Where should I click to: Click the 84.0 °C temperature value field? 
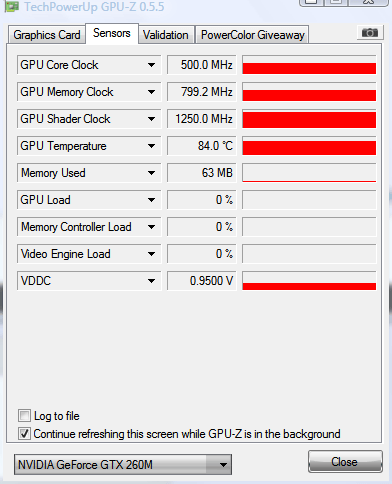(202, 146)
